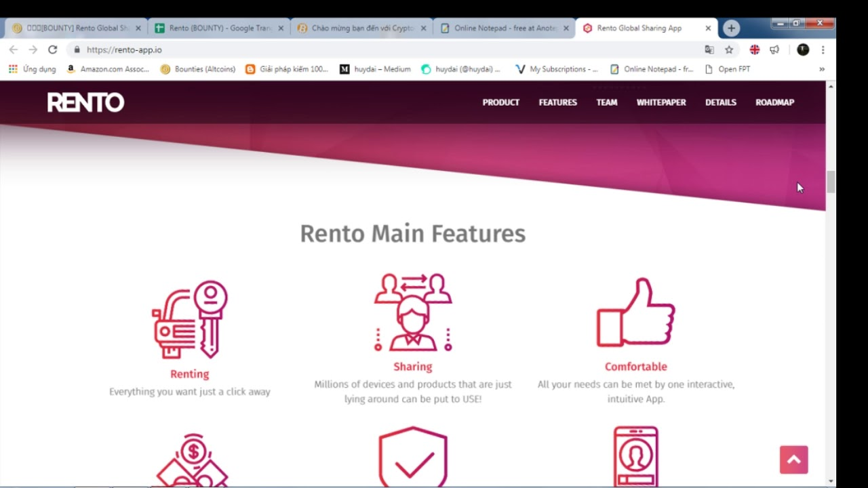Image resolution: width=868 pixels, height=488 pixels.
Task: Open the huydai – Medium bookmark
Action: (375, 69)
